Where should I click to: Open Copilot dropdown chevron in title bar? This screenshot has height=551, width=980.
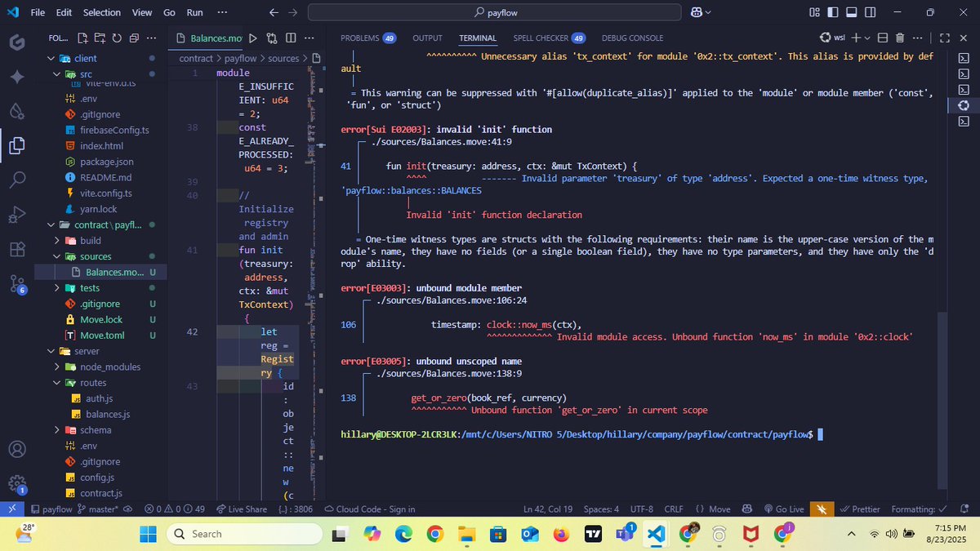tap(708, 12)
